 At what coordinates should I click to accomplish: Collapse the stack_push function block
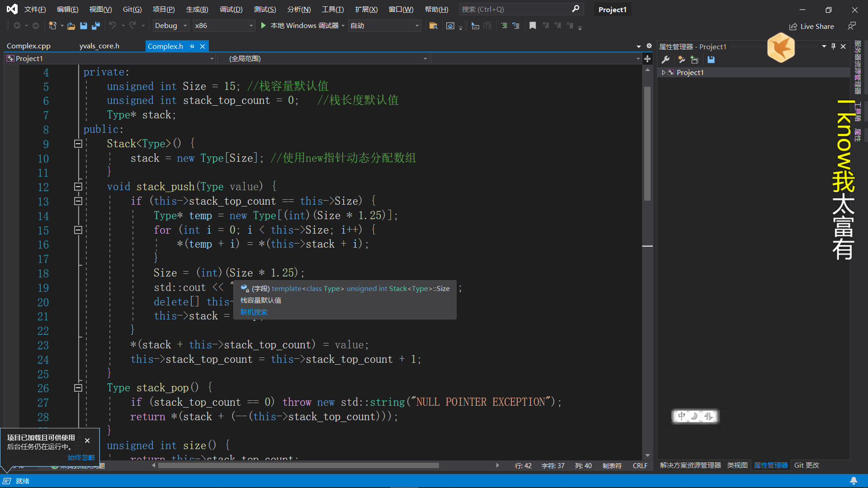78,187
